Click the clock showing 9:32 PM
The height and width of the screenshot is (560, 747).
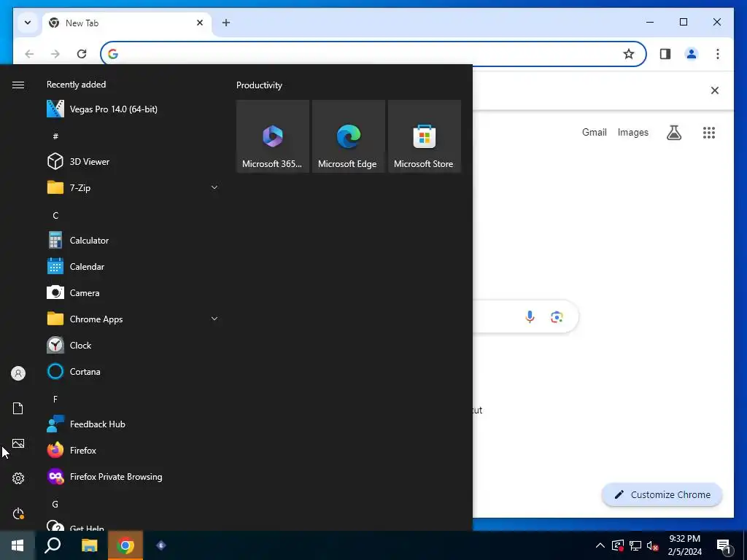pyautogui.click(x=684, y=539)
